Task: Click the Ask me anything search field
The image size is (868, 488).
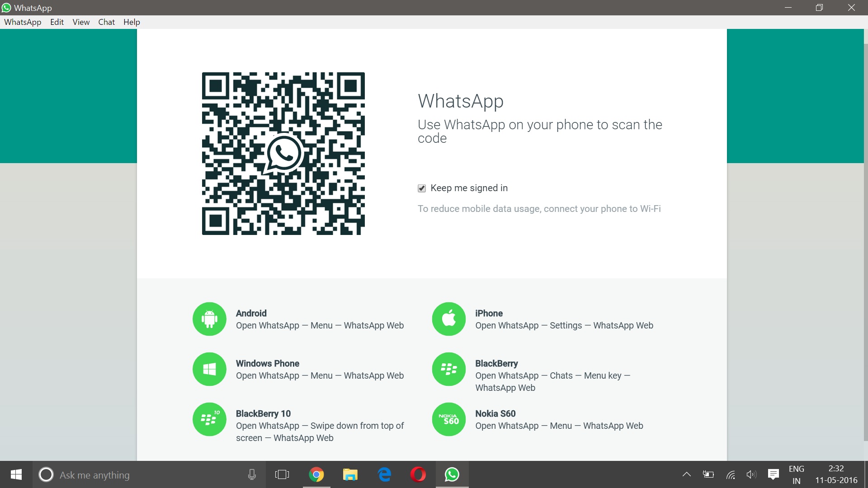Action: coord(149,474)
